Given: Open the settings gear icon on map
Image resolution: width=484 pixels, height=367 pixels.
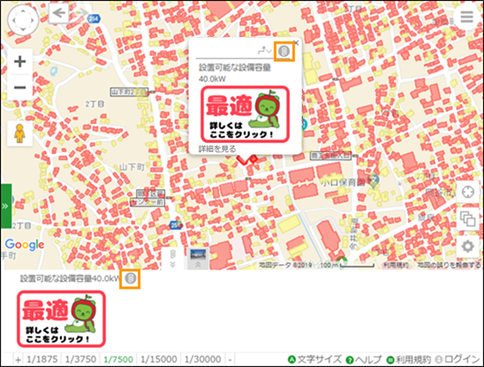Looking at the screenshot, I should click(x=468, y=246).
